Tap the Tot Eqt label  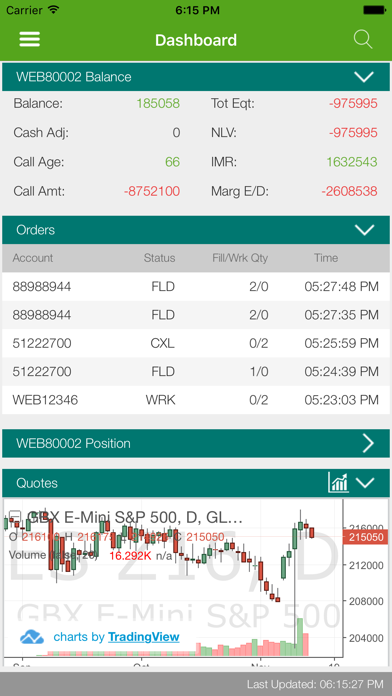(233, 103)
